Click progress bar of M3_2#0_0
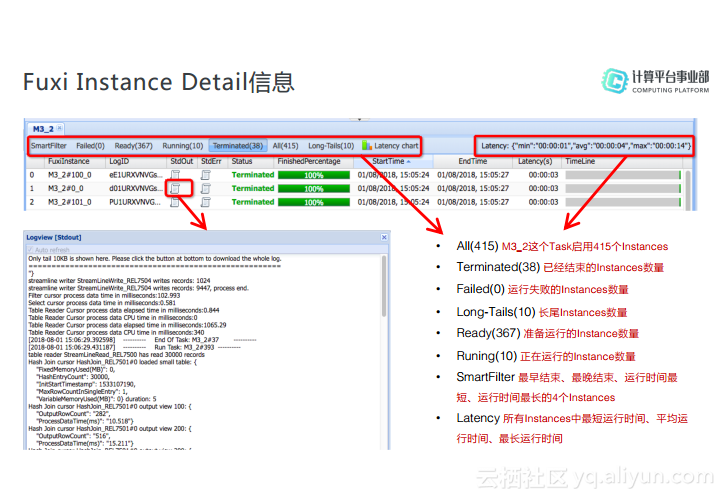 pyautogui.click(x=314, y=189)
